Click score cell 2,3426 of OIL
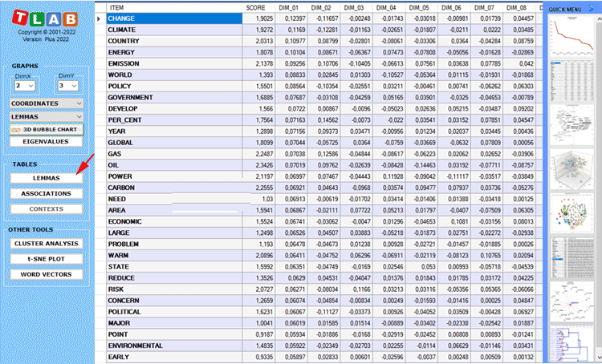This screenshot has width=602, height=364. (x=258, y=165)
